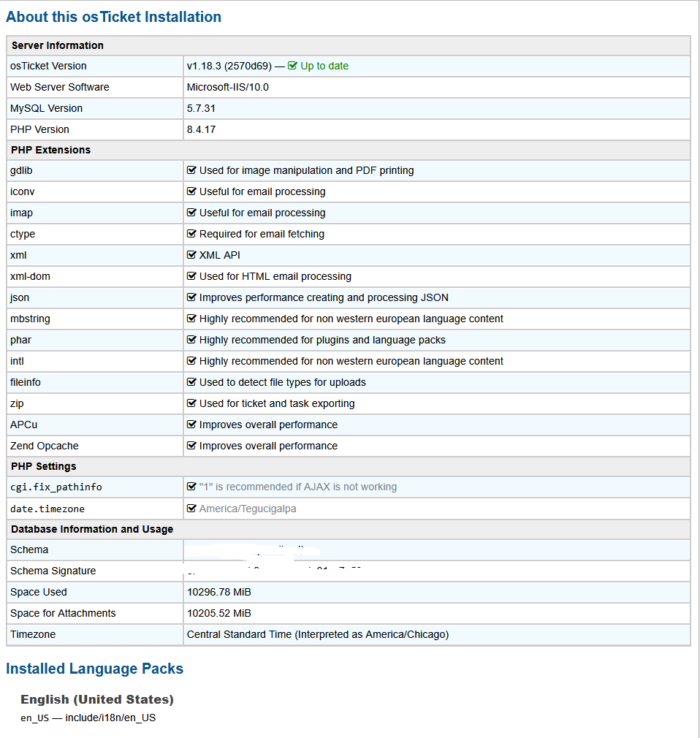
Task: Click the Schema Signature label
Action: pos(53,571)
